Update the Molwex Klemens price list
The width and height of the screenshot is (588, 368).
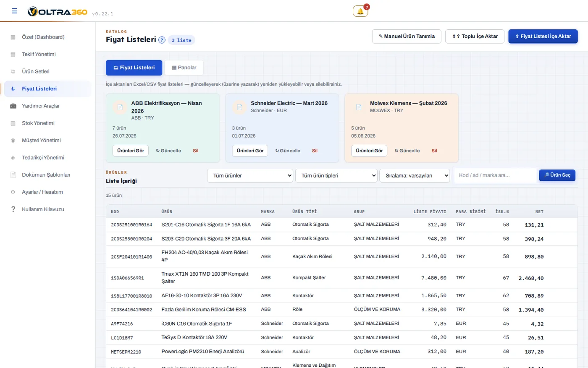(407, 151)
